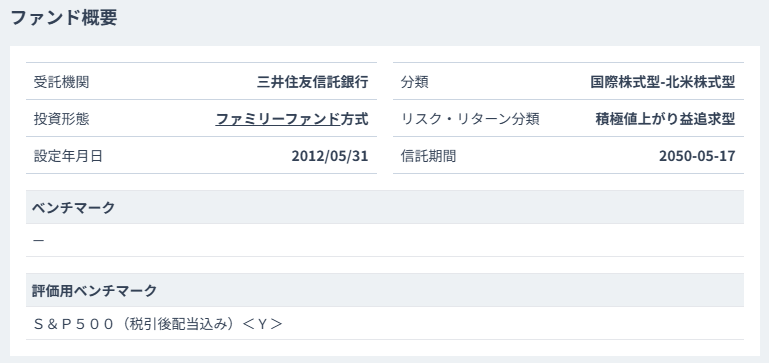The width and height of the screenshot is (769, 363).
Task: Click the 三井住友信託銀行 value
Action: pyautogui.click(x=312, y=82)
